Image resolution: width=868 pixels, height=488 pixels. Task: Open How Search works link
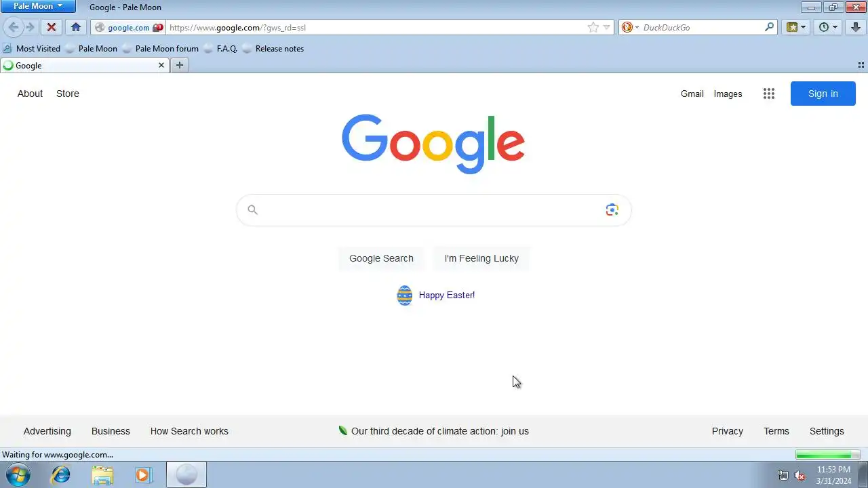pyautogui.click(x=189, y=431)
